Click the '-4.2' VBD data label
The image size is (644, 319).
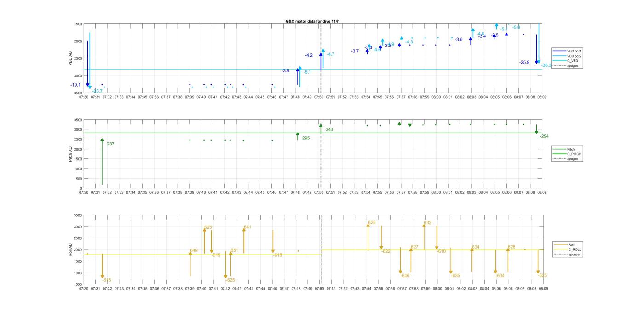click(309, 55)
